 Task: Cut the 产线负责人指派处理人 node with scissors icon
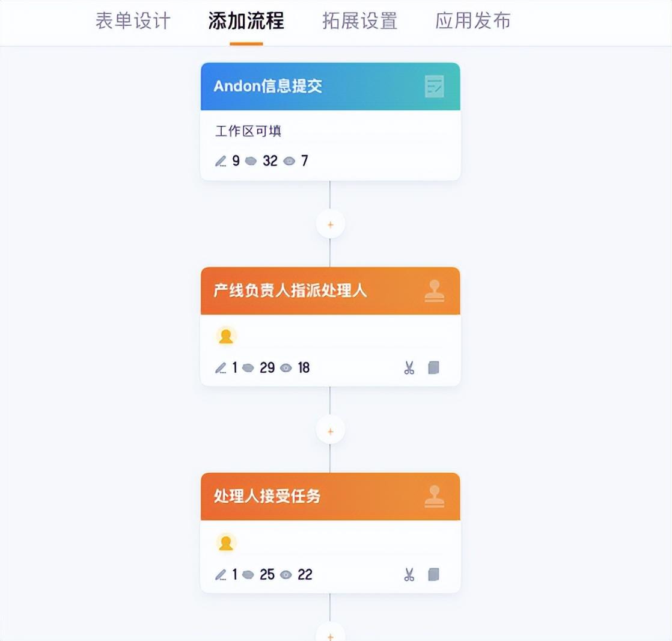409,367
